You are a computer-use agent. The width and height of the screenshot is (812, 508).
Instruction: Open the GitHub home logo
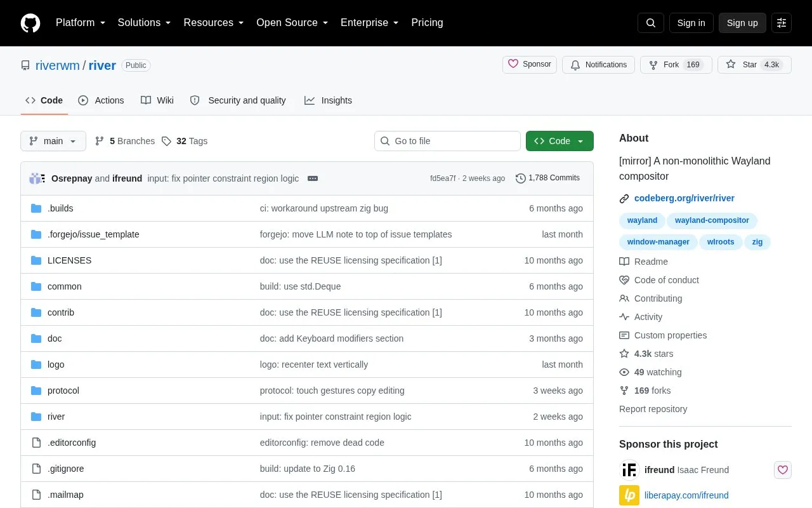[30, 23]
